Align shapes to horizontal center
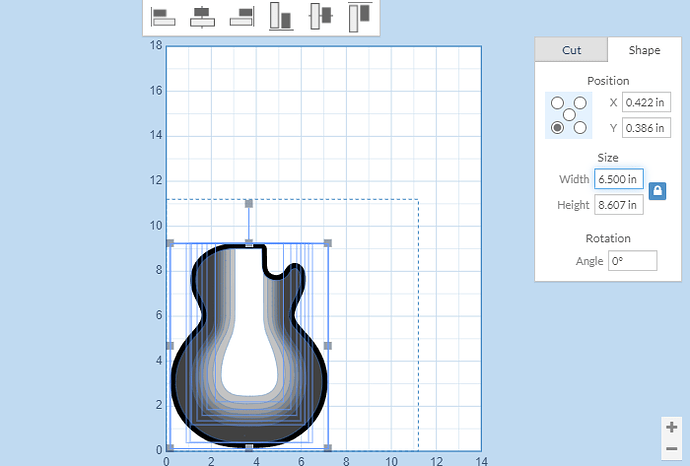The image size is (690, 466). tap(202, 16)
